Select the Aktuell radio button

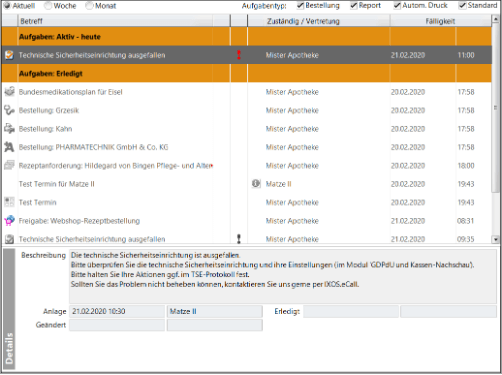pyautogui.click(x=7, y=6)
